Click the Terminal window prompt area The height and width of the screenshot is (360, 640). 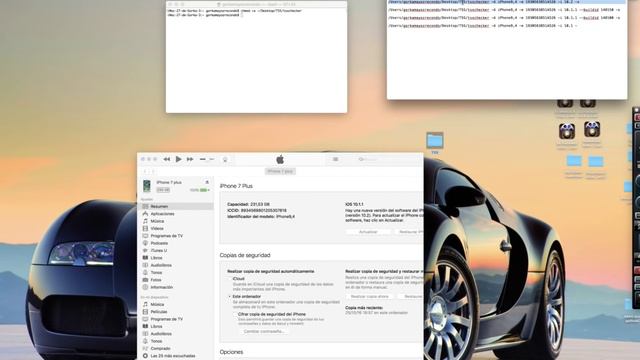256,61
